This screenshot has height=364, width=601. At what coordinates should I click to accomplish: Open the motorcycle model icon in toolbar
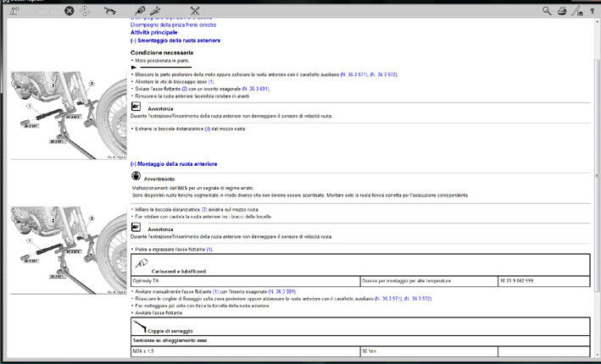[x=109, y=11]
